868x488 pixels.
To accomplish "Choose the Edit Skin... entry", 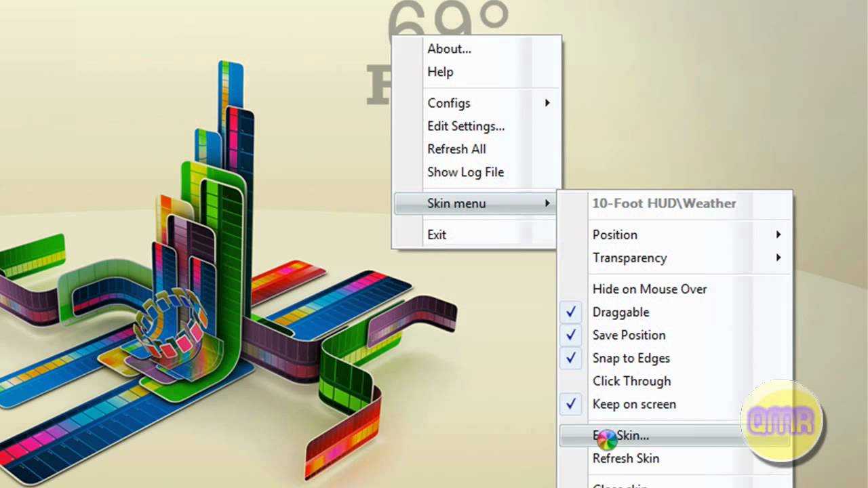I will tap(675, 435).
